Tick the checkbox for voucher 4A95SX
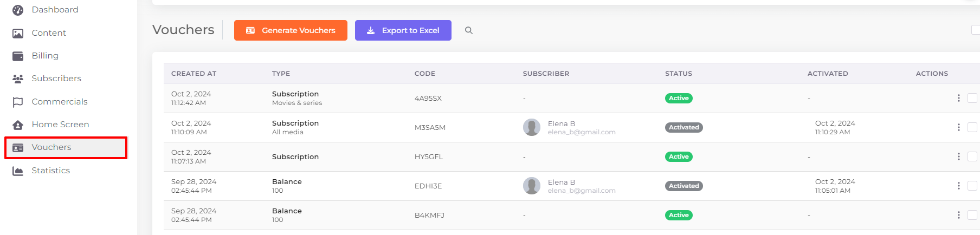The image size is (980, 235). (972, 98)
